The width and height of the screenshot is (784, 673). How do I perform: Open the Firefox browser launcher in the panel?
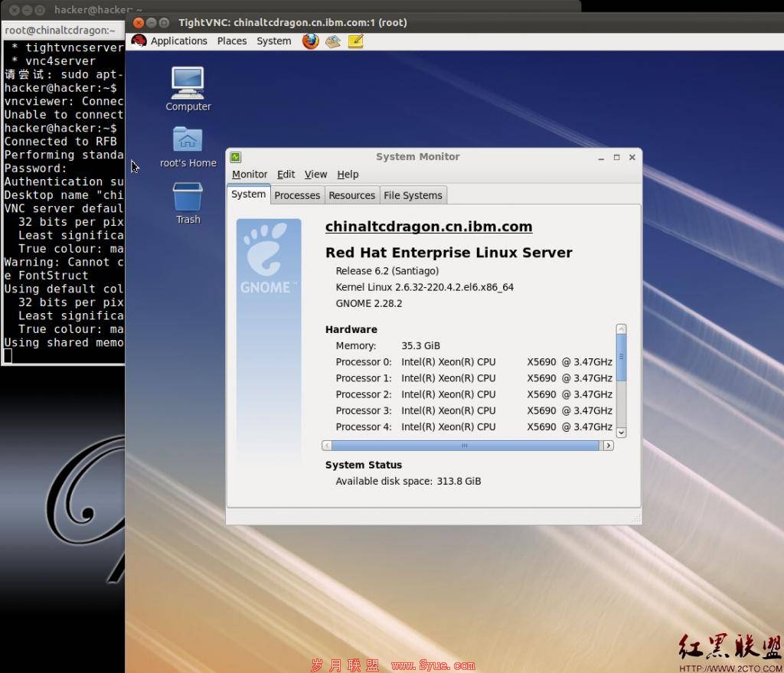tap(311, 41)
